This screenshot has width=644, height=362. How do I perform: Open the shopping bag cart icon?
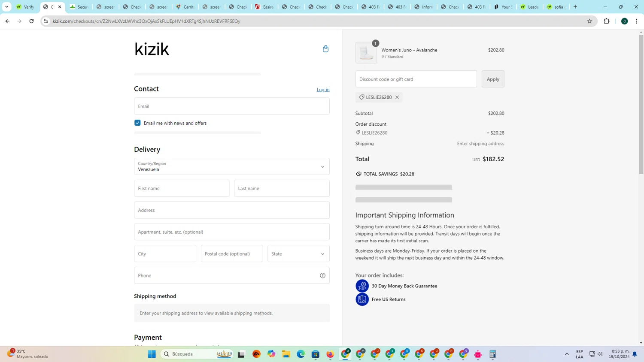(325, 49)
